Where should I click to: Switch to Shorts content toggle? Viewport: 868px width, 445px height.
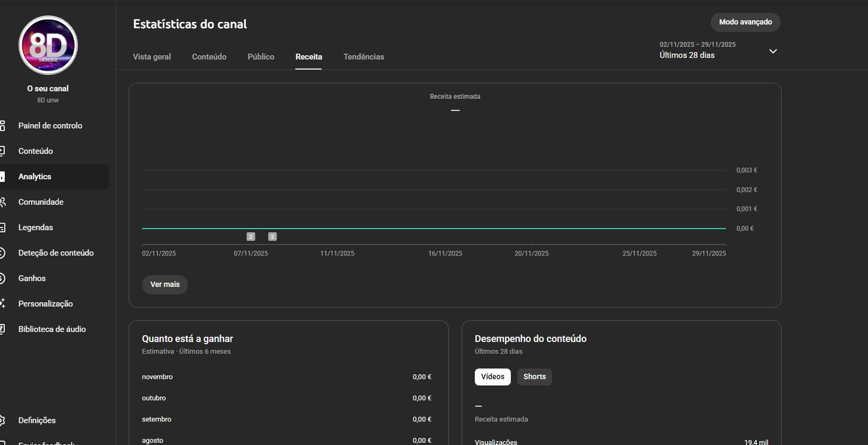(534, 377)
